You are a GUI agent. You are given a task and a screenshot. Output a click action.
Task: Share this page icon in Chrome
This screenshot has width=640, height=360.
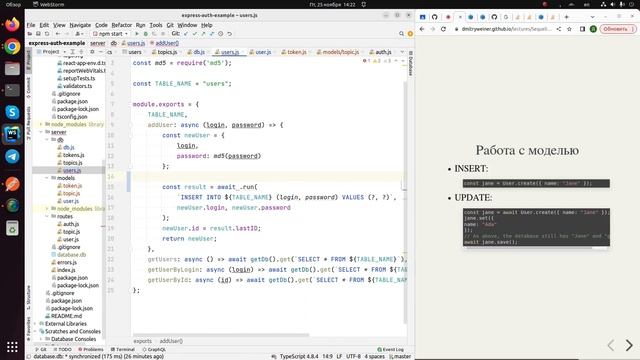click(x=559, y=29)
